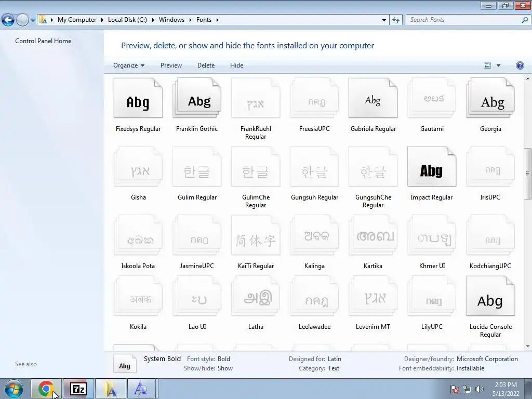Click the Fonts folder taskbar button
The image size is (532, 399).
coord(110,389)
